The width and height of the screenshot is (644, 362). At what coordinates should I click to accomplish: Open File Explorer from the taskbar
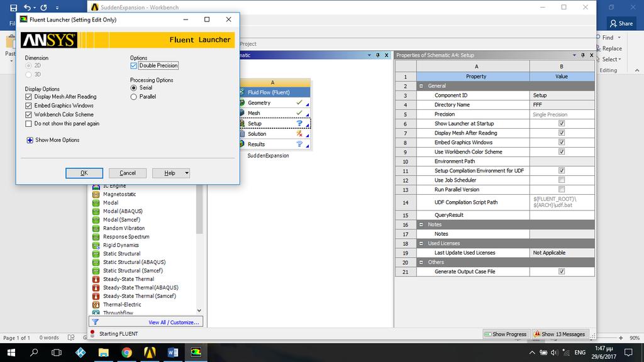click(104, 352)
